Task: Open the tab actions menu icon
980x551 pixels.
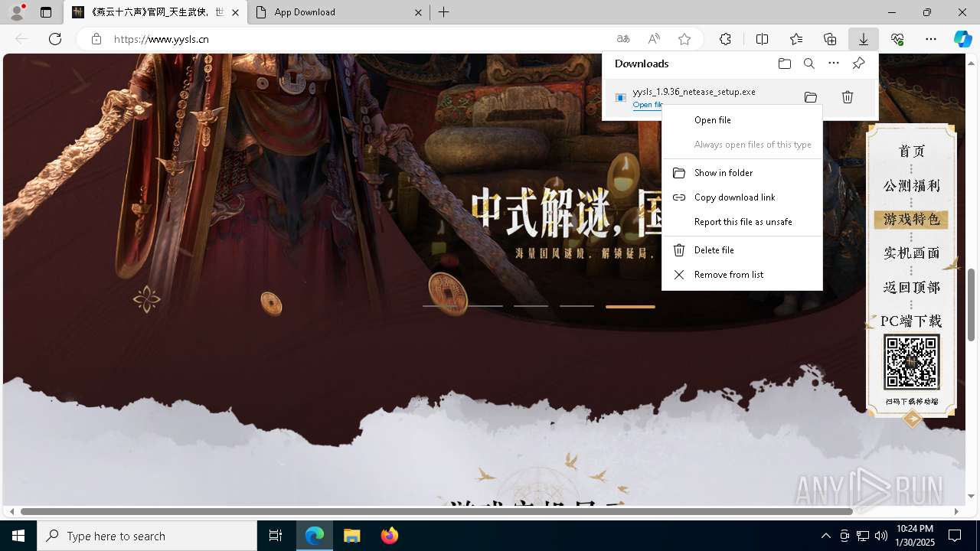Action: pos(46,12)
